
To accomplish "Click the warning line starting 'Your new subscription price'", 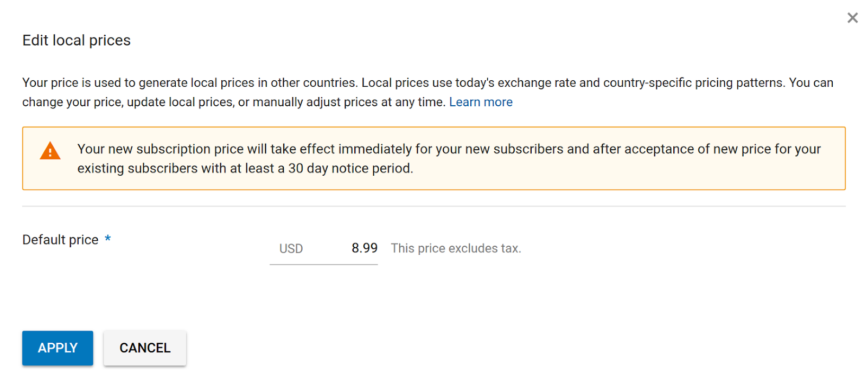I will (449, 149).
